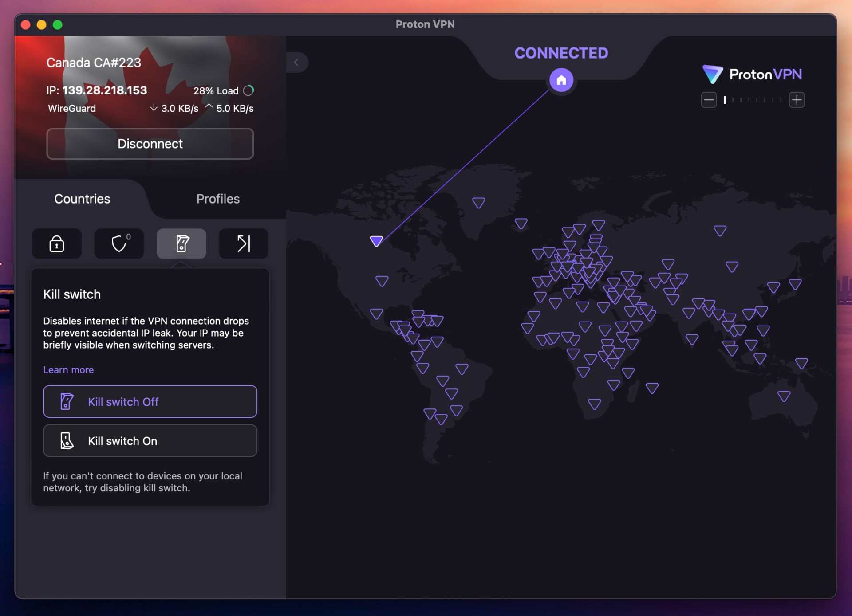Image resolution: width=852 pixels, height=616 pixels.
Task: Open the Learn more link
Action: (68, 370)
